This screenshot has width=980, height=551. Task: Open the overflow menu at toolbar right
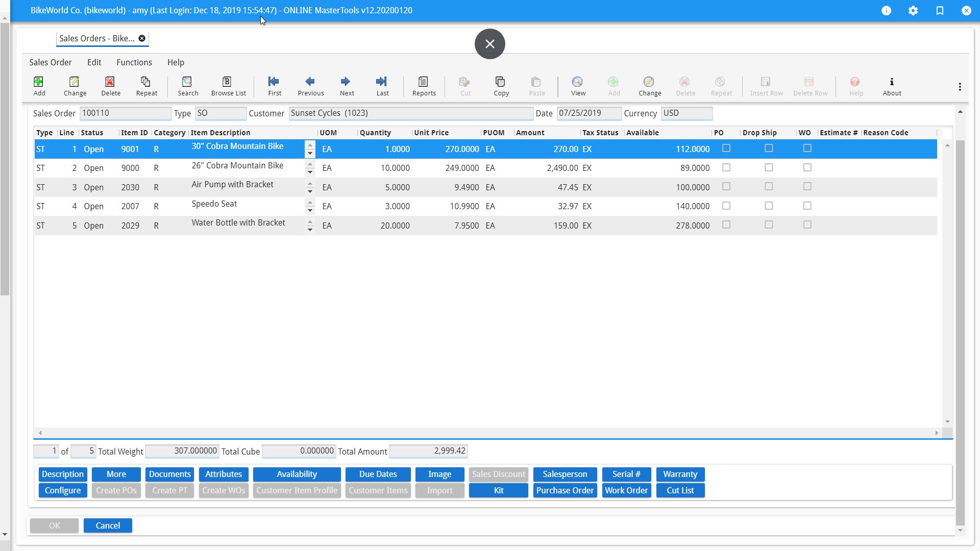(x=960, y=86)
